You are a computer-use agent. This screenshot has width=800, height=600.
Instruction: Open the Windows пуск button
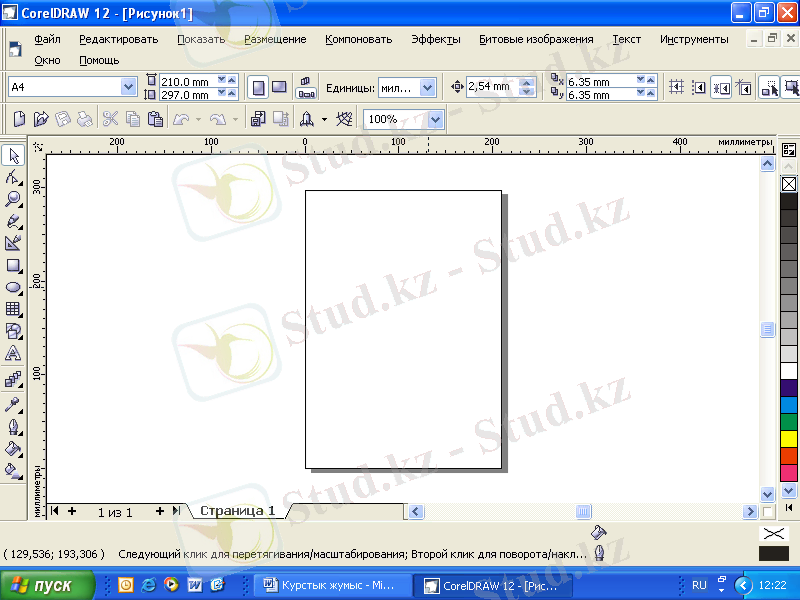click(x=47, y=585)
